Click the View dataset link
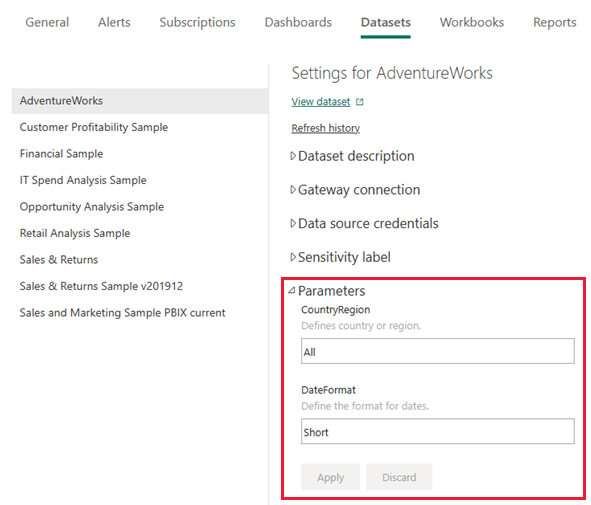This screenshot has height=505, width=591. (x=321, y=102)
